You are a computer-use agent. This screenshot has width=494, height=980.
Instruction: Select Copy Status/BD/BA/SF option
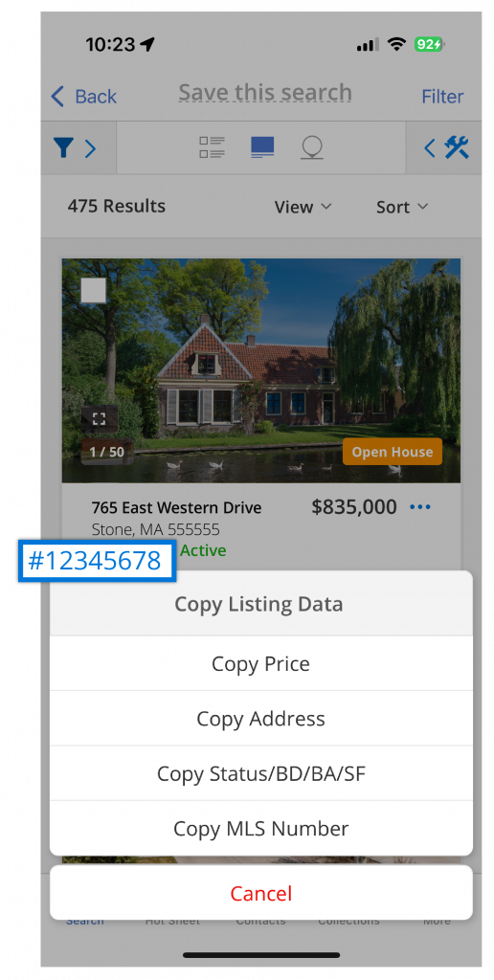click(260, 773)
